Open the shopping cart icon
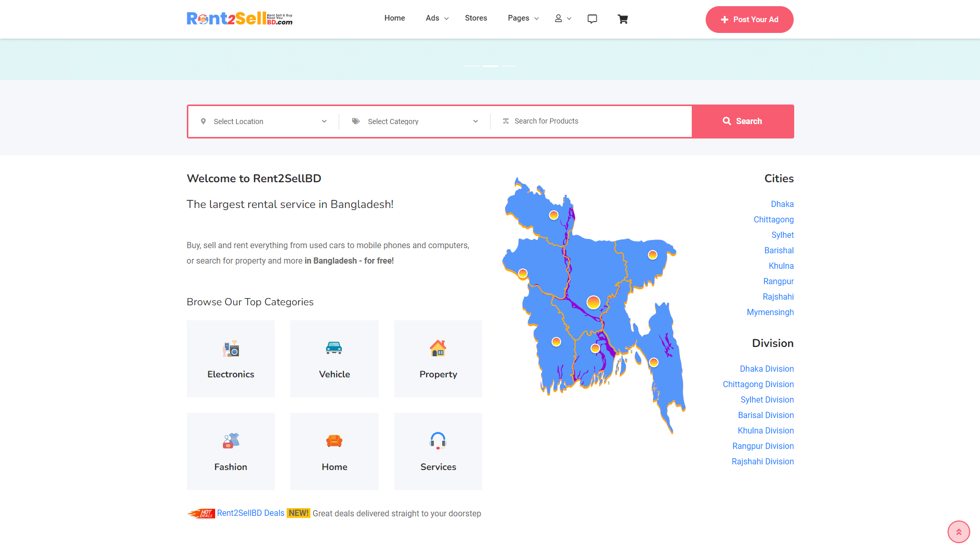 (x=623, y=19)
